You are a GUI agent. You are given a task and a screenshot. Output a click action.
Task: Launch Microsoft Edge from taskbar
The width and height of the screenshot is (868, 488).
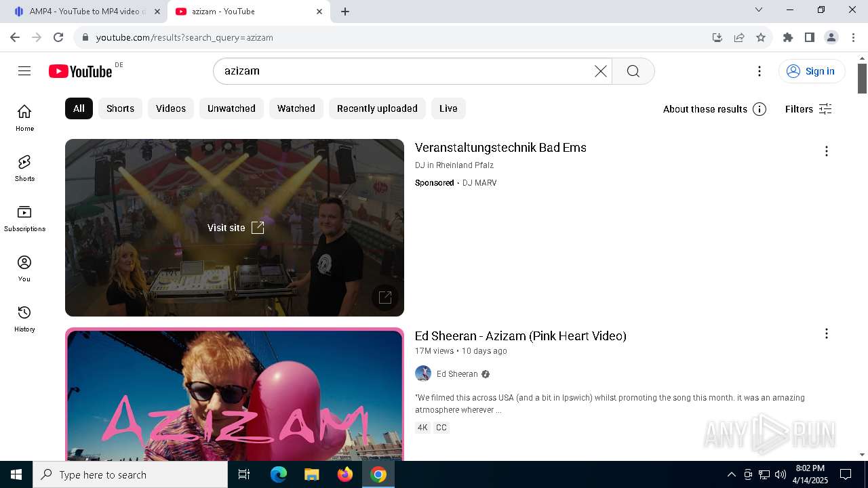tap(279, 474)
